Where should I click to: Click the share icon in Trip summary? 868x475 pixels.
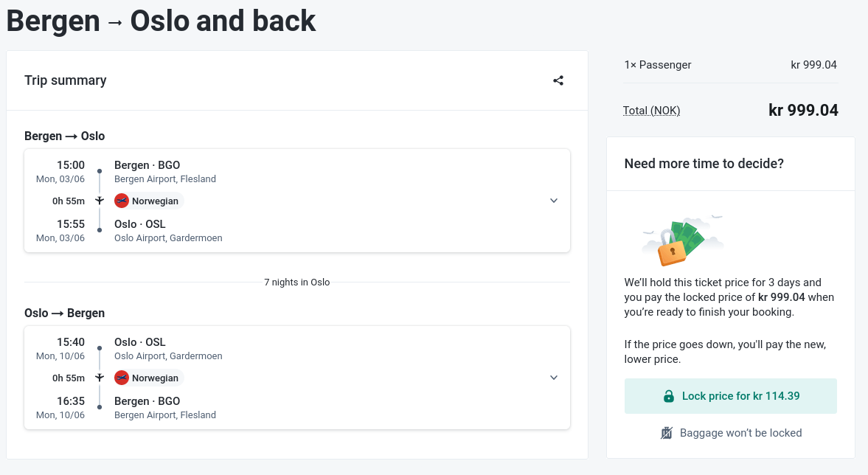tap(558, 80)
